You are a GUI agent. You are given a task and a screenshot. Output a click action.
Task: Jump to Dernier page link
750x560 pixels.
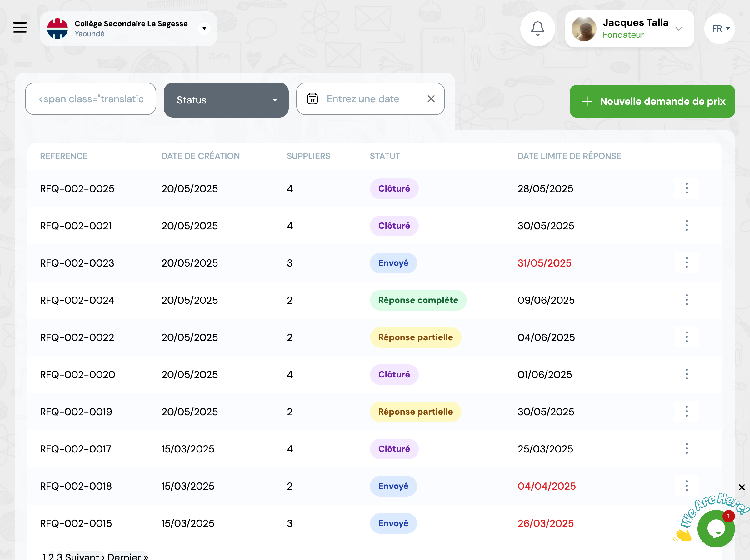pos(127,556)
